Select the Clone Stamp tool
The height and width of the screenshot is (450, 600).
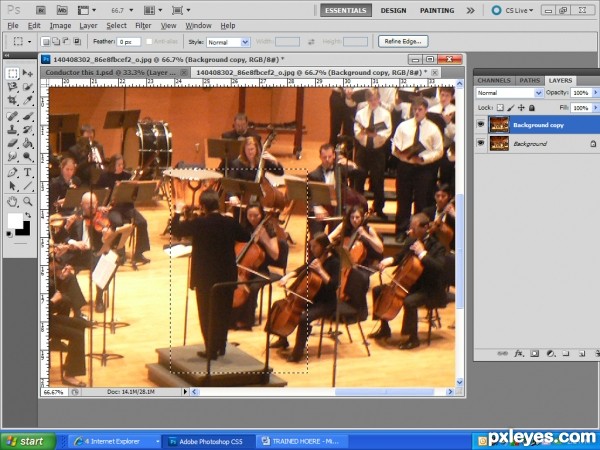tap(12, 130)
